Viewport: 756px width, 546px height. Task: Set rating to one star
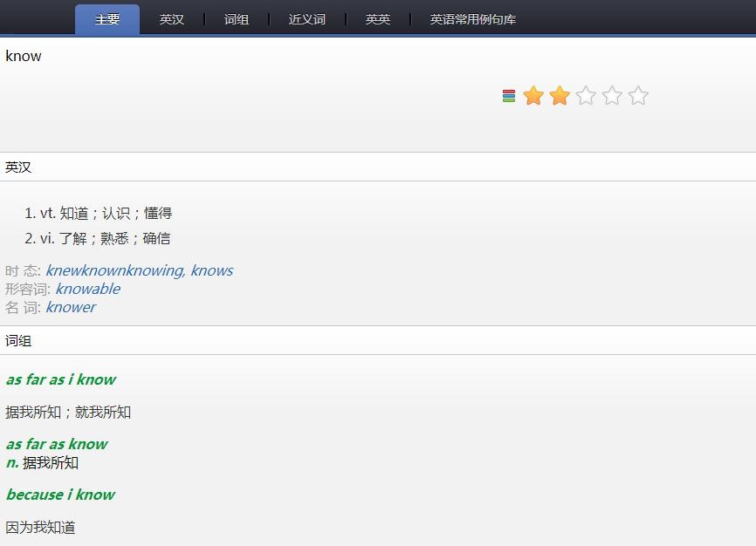point(533,95)
